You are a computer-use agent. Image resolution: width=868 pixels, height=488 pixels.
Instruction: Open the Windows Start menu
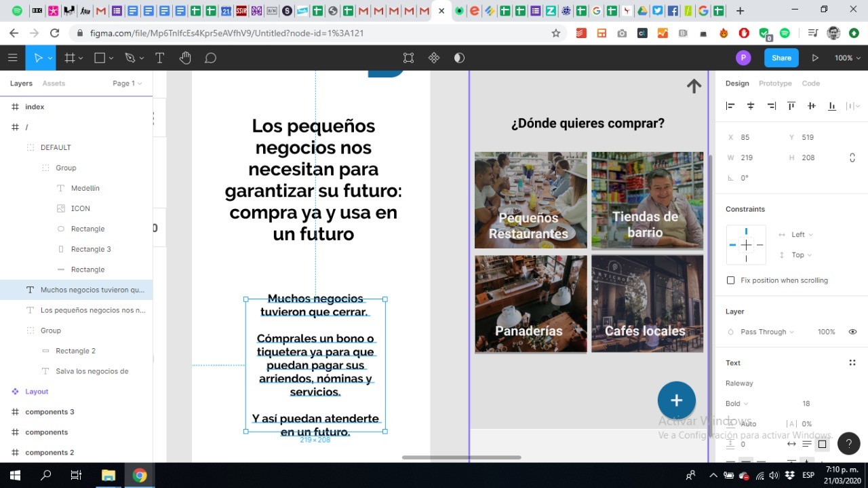click(x=15, y=475)
